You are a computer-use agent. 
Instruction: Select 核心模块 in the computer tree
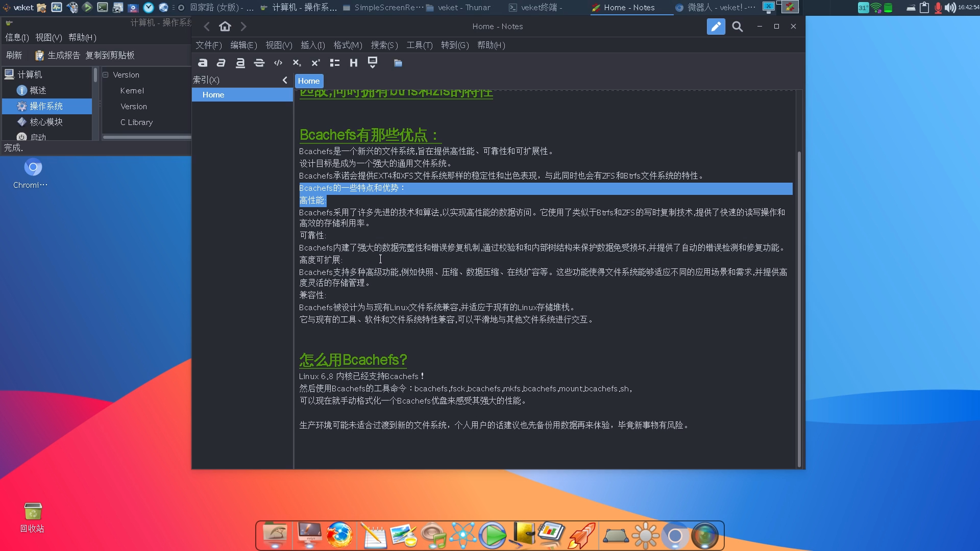click(46, 122)
